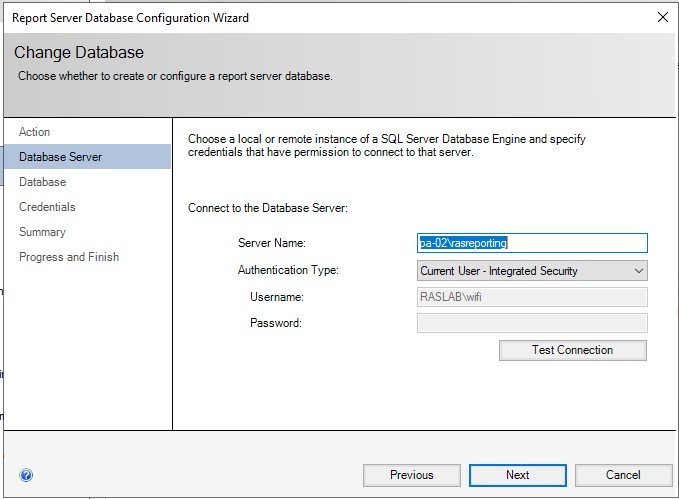Viewport: 679px width, 499px height.
Task: Click the Server Name label
Action: [x=271, y=243]
